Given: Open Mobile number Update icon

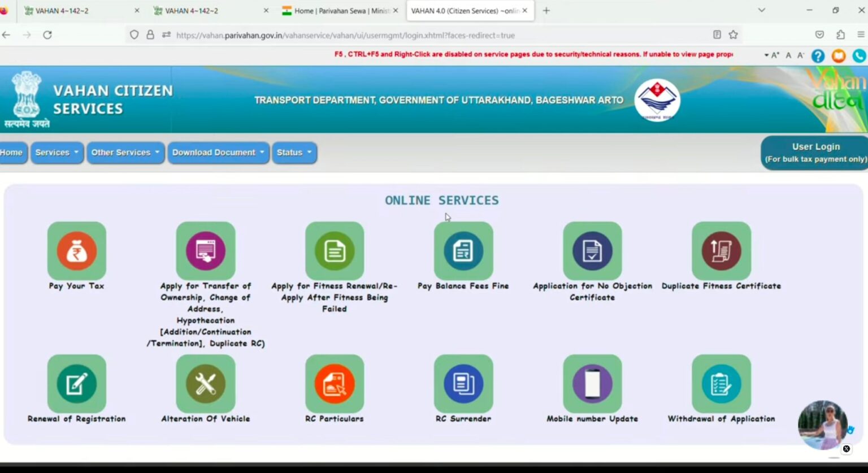Looking at the screenshot, I should pos(592,384).
